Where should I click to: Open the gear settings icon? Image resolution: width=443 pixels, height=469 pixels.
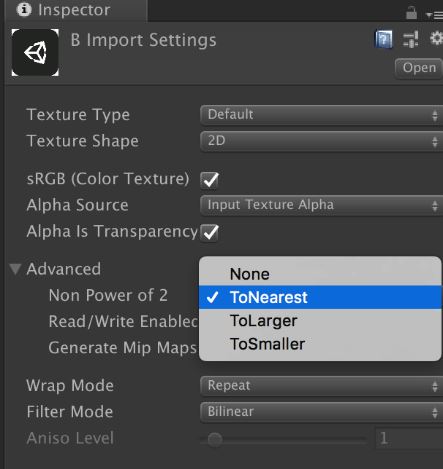tap(436, 39)
